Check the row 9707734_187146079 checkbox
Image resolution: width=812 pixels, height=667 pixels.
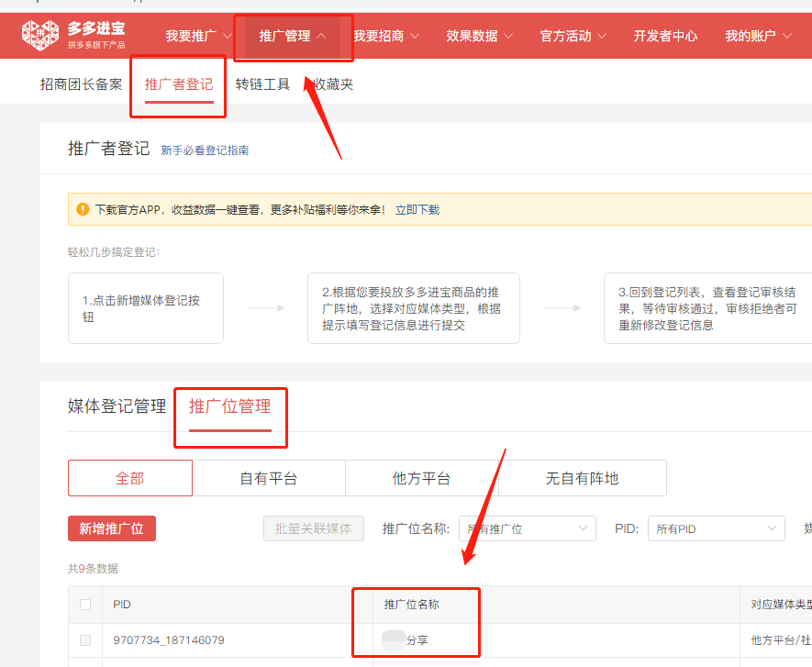85,640
